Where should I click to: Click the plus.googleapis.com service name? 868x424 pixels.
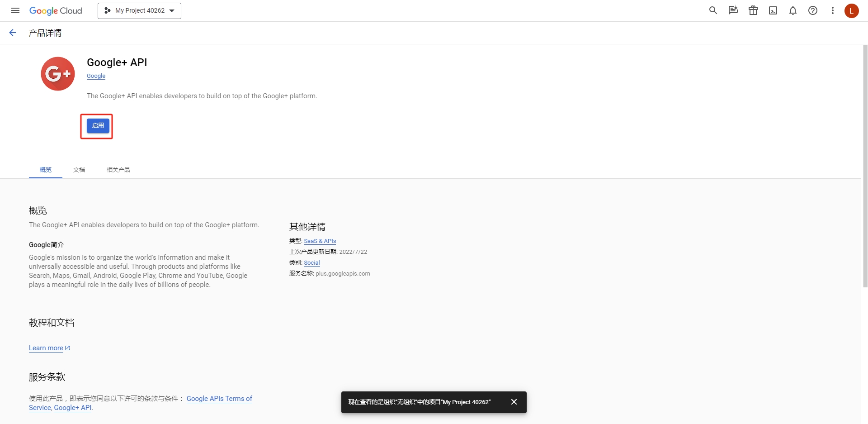(343, 274)
